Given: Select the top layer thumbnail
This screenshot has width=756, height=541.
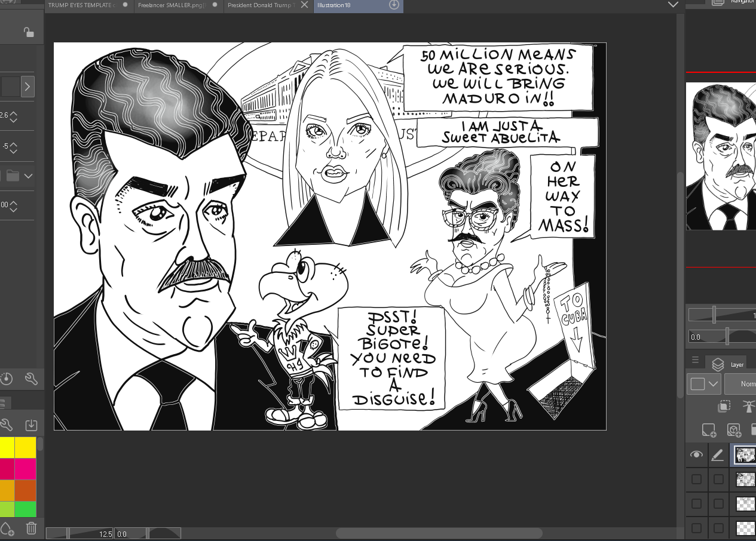Looking at the screenshot, I should point(745,455).
